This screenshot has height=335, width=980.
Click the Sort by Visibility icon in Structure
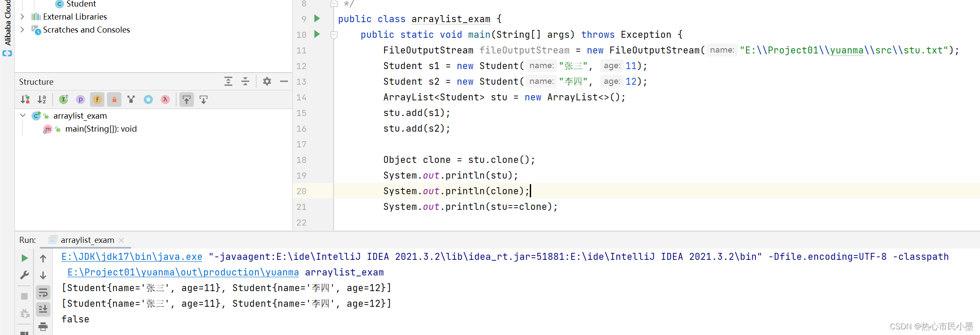point(25,100)
